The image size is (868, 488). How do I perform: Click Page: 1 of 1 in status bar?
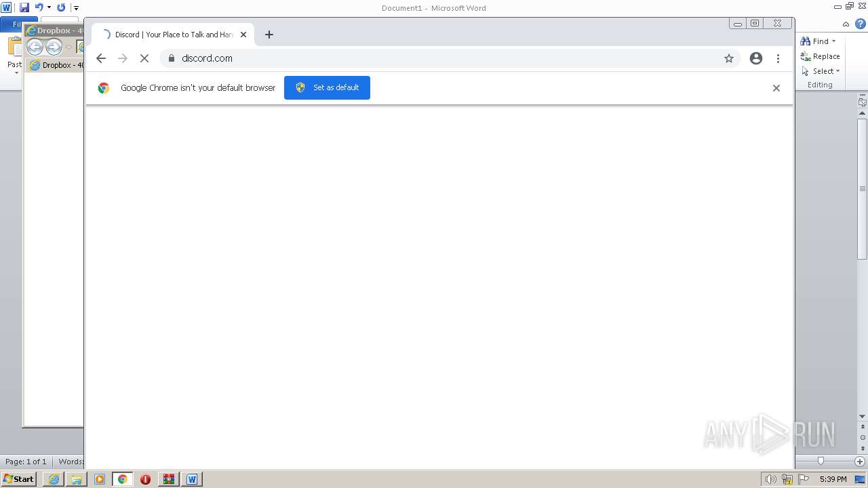[x=26, y=462]
